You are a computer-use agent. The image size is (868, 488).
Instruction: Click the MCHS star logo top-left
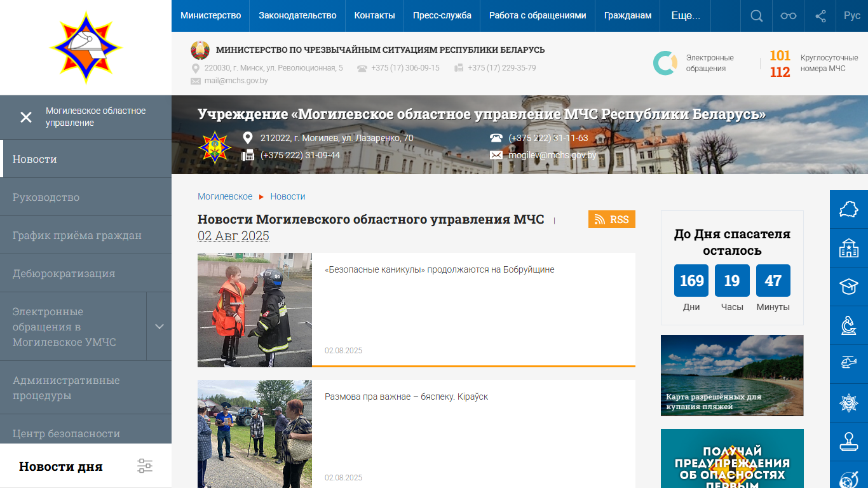(86, 48)
